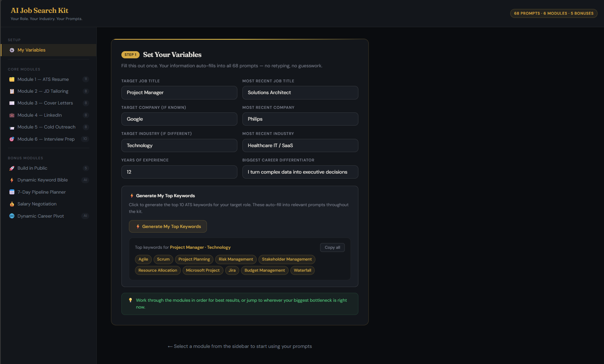Click the Most Recent Company field with Philips
Viewport: 604px width, 364px height.
(x=300, y=119)
